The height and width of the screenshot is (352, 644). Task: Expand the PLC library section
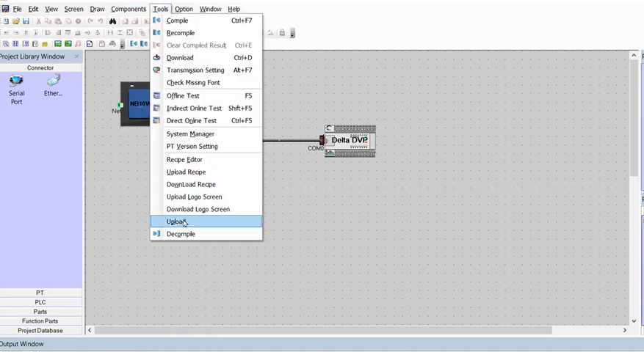40,302
